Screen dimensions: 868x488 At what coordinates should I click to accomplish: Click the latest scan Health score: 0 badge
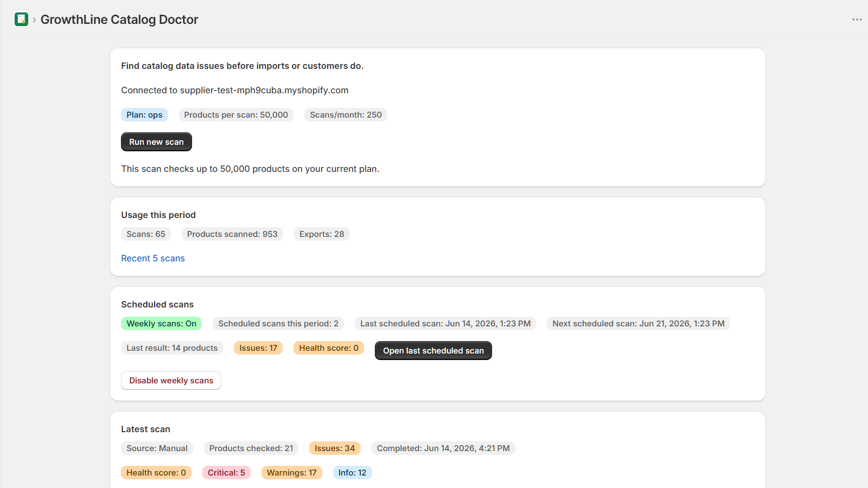pyautogui.click(x=156, y=473)
